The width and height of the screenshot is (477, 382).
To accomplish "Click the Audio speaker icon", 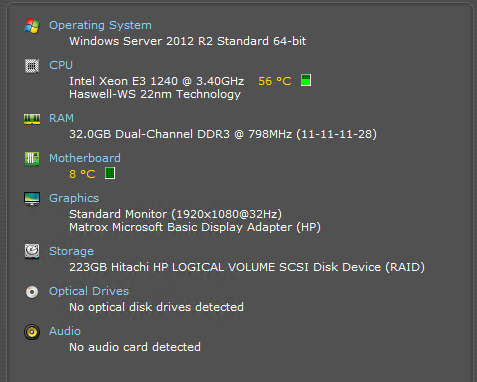I will (x=32, y=332).
